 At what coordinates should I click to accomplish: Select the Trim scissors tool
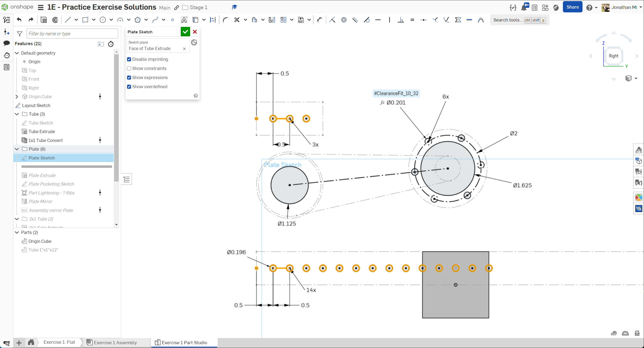(237, 20)
